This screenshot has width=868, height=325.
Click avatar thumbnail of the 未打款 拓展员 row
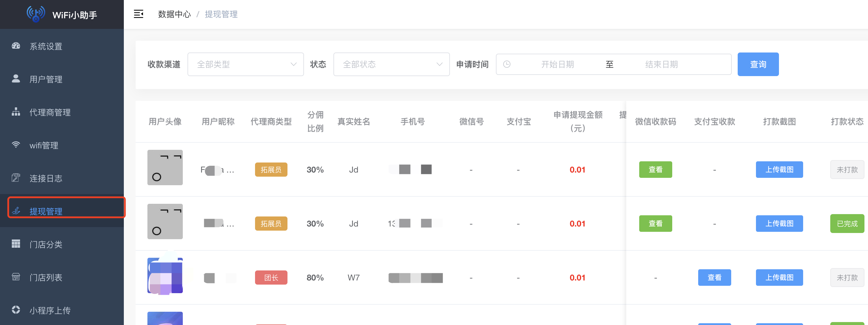(x=165, y=168)
